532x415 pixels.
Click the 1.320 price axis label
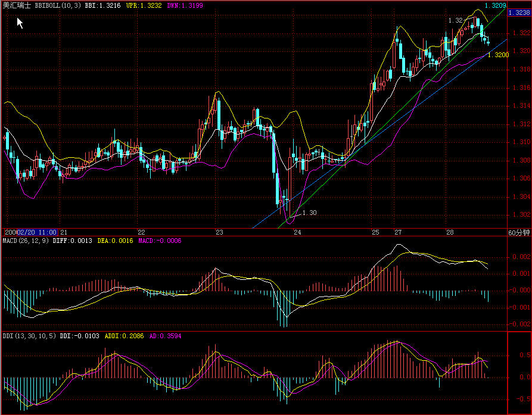click(x=521, y=51)
